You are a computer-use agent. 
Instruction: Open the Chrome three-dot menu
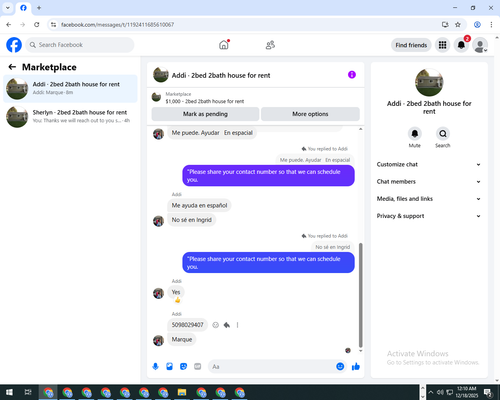pyautogui.click(x=491, y=25)
